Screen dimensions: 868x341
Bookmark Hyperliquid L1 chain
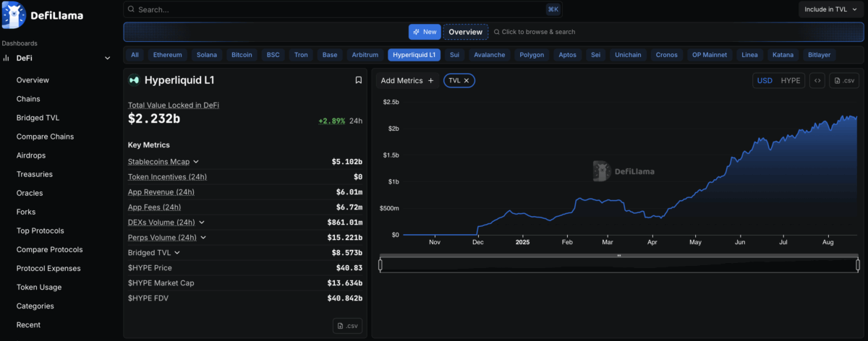pyautogui.click(x=358, y=80)
